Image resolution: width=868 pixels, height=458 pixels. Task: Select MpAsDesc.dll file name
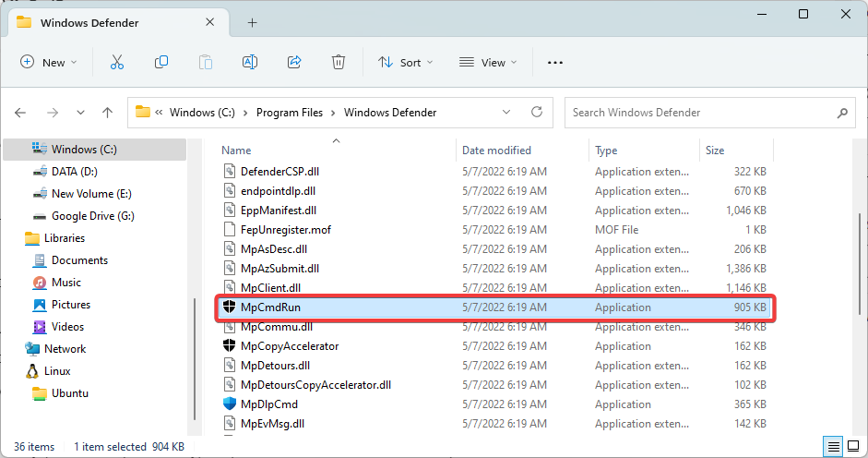pyautogui.click(x=273, y=249)
